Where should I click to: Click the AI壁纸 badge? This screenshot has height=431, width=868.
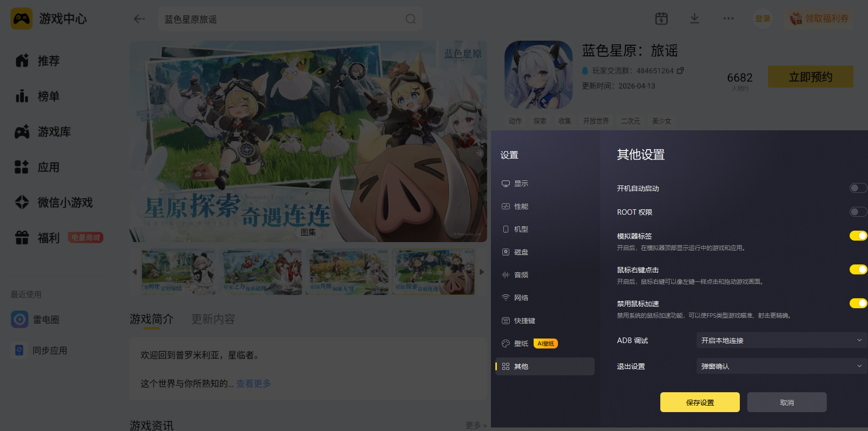coord(546,344)
